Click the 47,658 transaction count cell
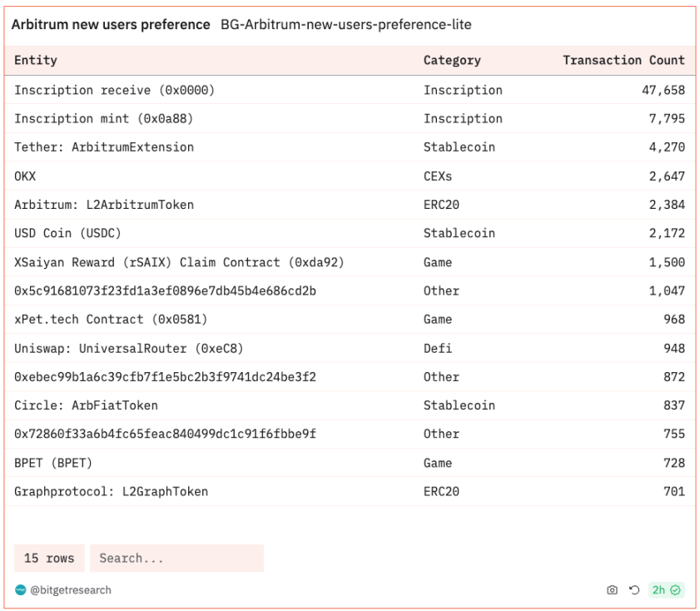 (663, 90)
